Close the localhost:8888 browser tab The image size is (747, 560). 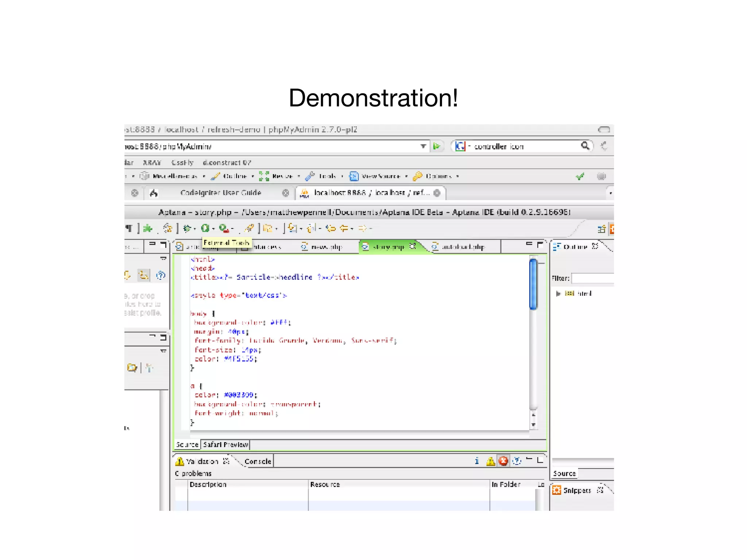[437, 193]
